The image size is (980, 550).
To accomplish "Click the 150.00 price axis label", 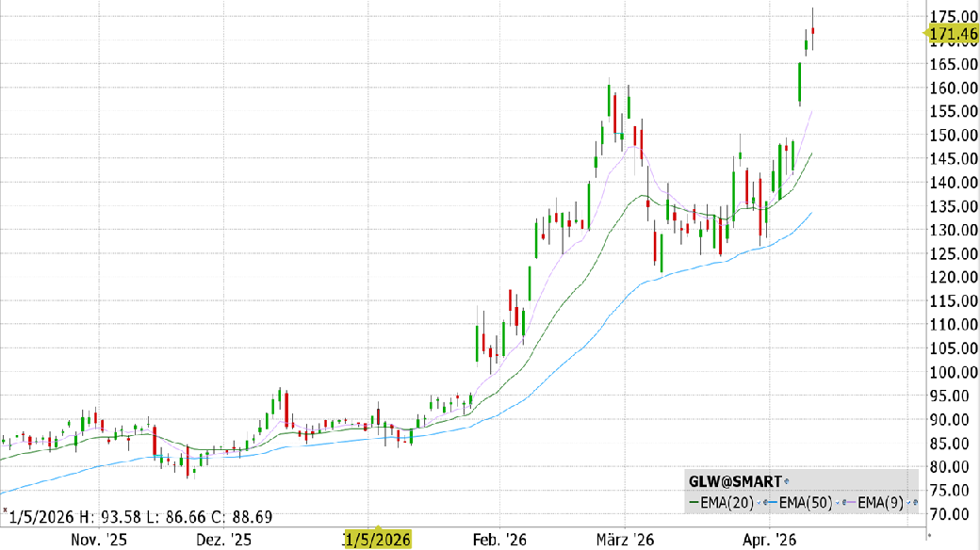I will click(x=954, y=135).
